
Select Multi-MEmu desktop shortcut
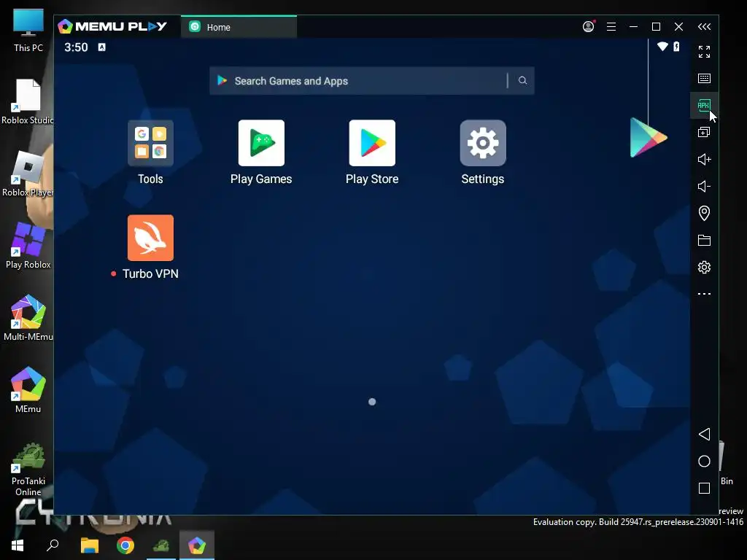click(x=28, y=318)
